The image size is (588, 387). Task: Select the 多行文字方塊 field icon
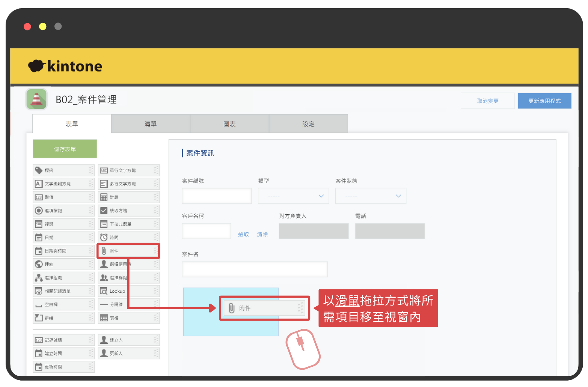point(104,184)
